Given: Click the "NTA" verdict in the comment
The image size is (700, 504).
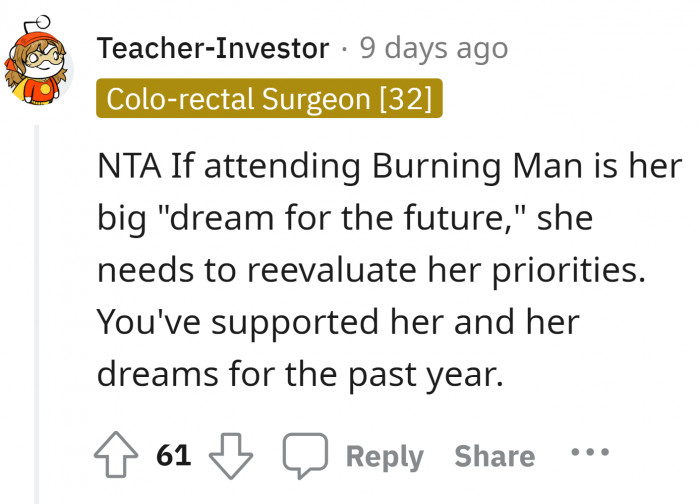Looking at the screenshot, I should click(x=127, y=166).
